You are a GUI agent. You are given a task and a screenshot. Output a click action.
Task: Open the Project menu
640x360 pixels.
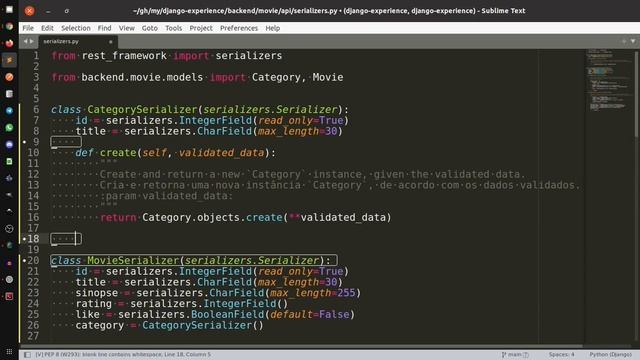point(201,28)
